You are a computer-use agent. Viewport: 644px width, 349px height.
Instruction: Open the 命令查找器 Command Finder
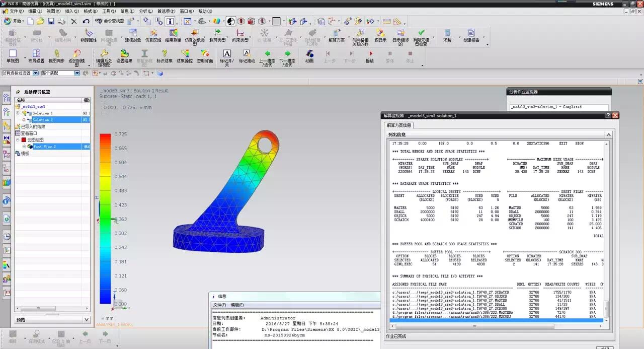pyautogui.click(x=109, y=21)
